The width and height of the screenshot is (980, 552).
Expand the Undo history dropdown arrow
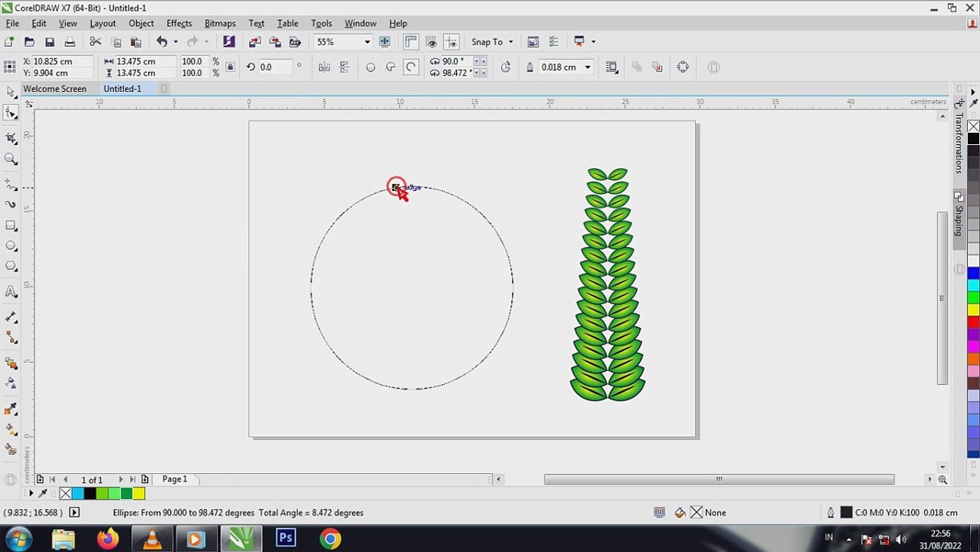pyautogui.click(x=175, y=42)
